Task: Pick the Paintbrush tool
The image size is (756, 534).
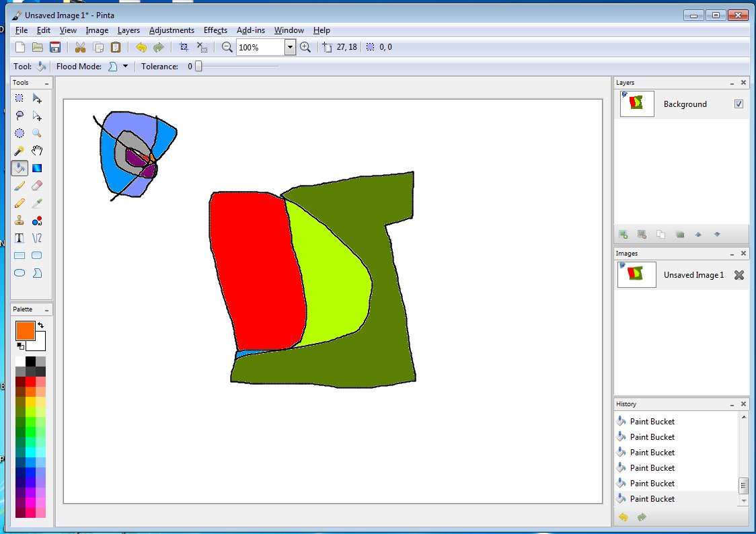Action: pos(20,185)
